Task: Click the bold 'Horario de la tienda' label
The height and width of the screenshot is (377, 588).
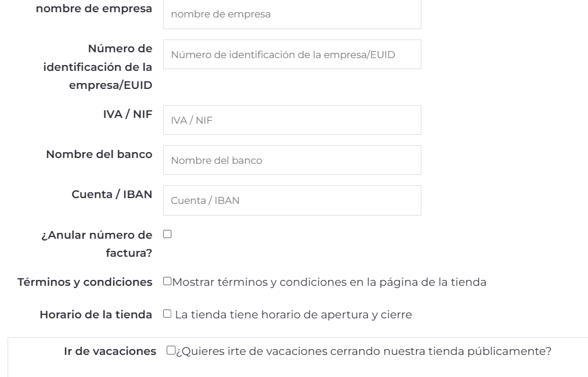Action: tap(96, 315)
